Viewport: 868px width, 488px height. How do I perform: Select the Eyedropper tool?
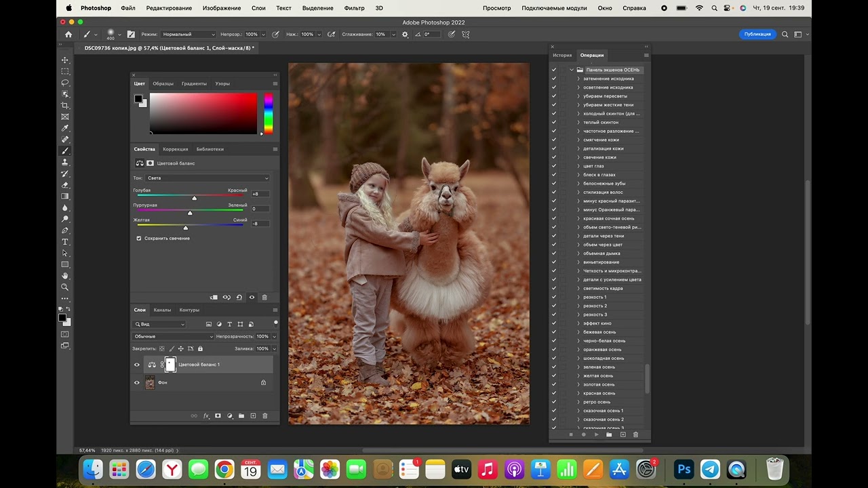click(65, 128)
